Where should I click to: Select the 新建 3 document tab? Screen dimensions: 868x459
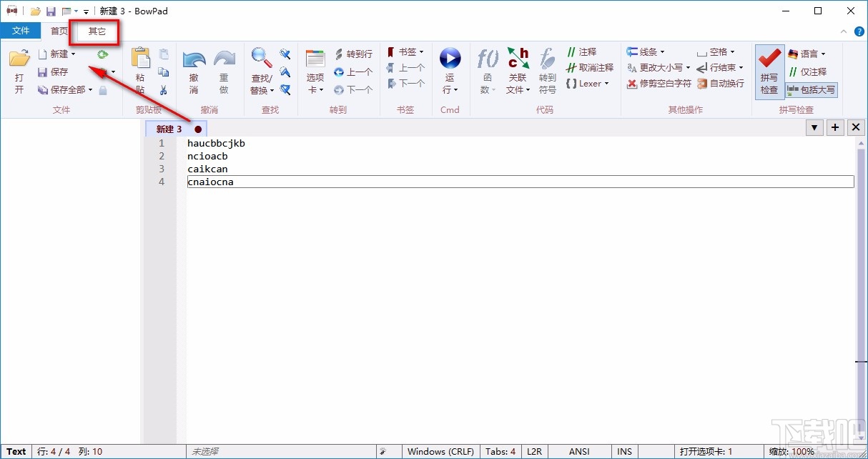[x=176, y=129]
